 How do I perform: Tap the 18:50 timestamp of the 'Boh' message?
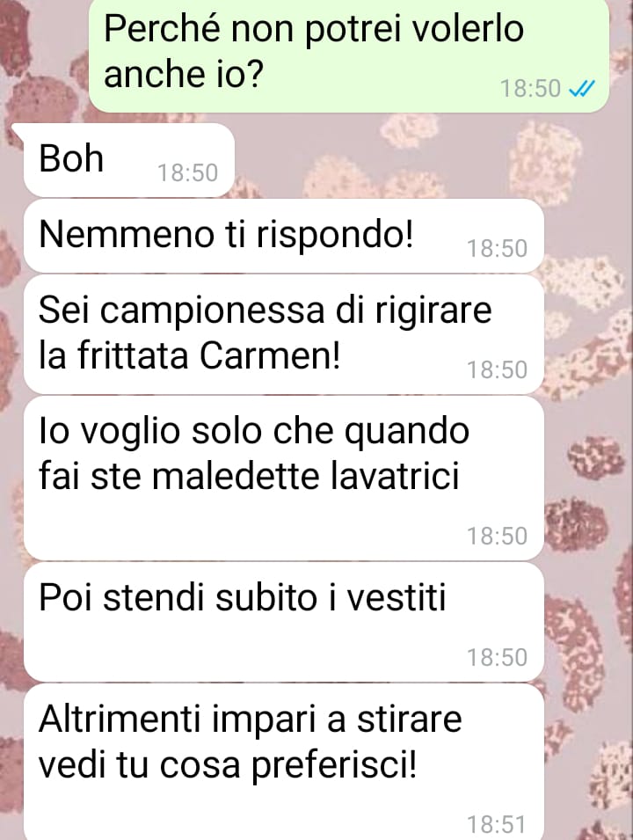pos(188,173)
